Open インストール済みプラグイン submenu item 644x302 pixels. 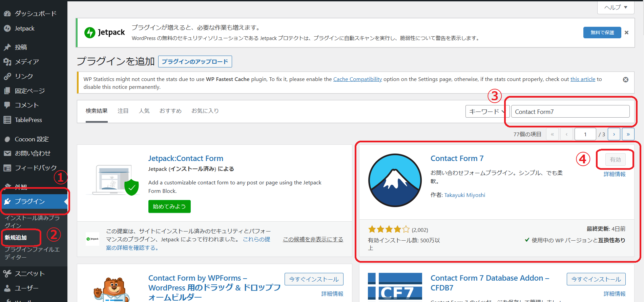tap(32, 222)
